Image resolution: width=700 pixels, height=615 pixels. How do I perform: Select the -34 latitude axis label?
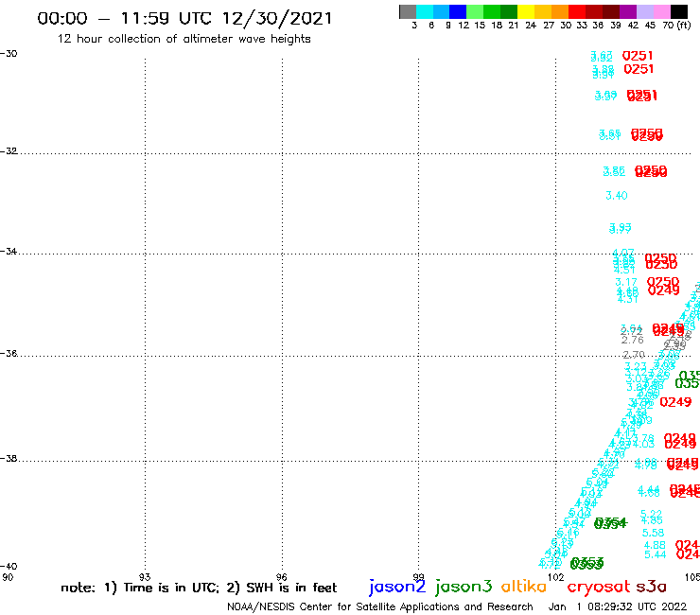click(9, 251)
